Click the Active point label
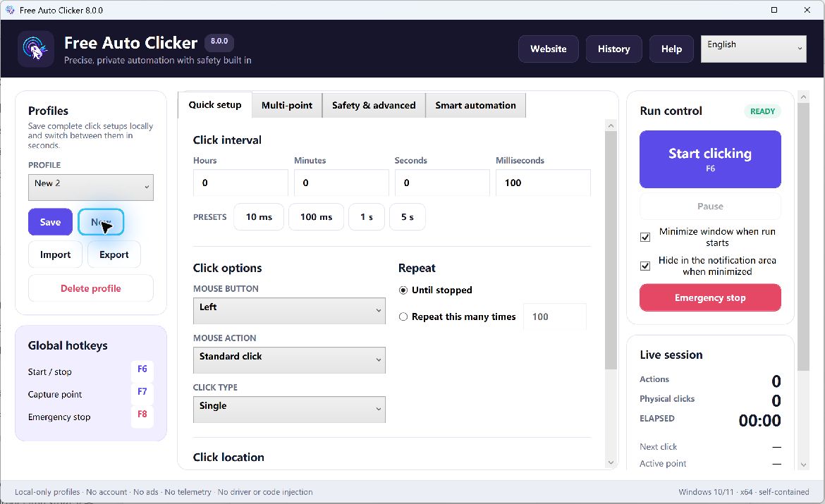The image size is (825, 504). tap(663, 464)
